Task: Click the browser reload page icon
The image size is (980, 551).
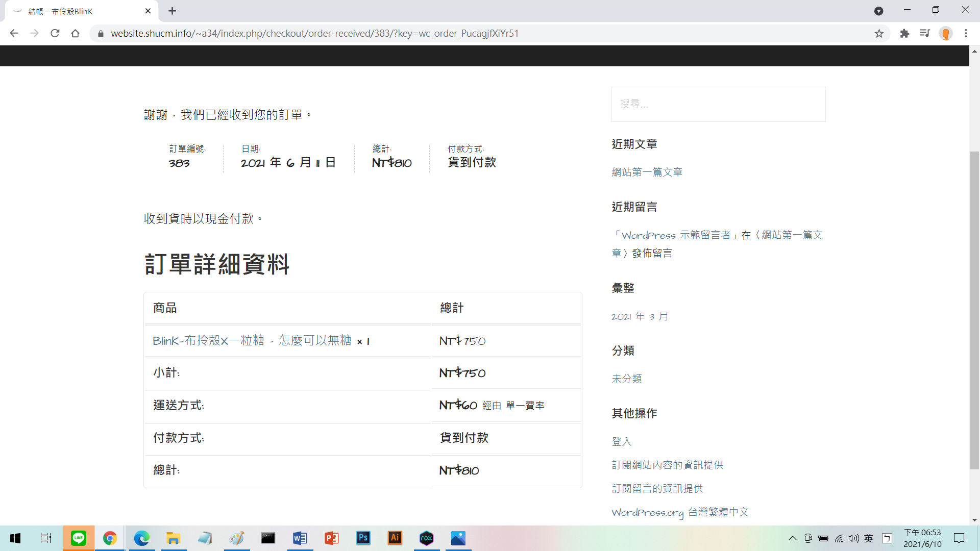Action: [55, 34]
